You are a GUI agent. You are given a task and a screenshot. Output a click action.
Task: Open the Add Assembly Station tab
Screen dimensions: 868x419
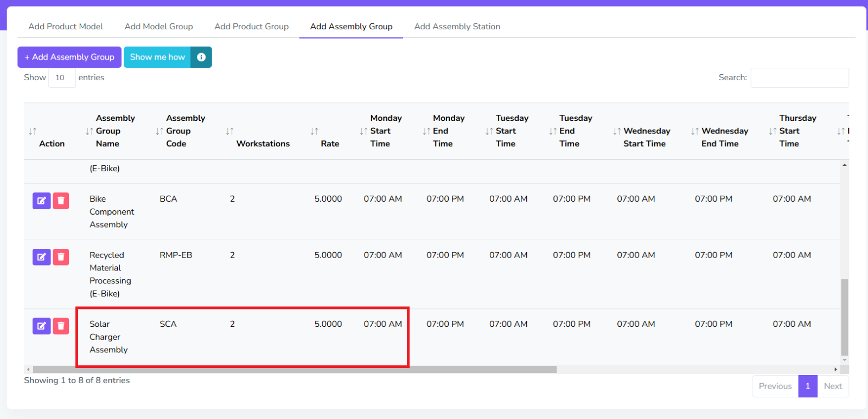point(457,27)
